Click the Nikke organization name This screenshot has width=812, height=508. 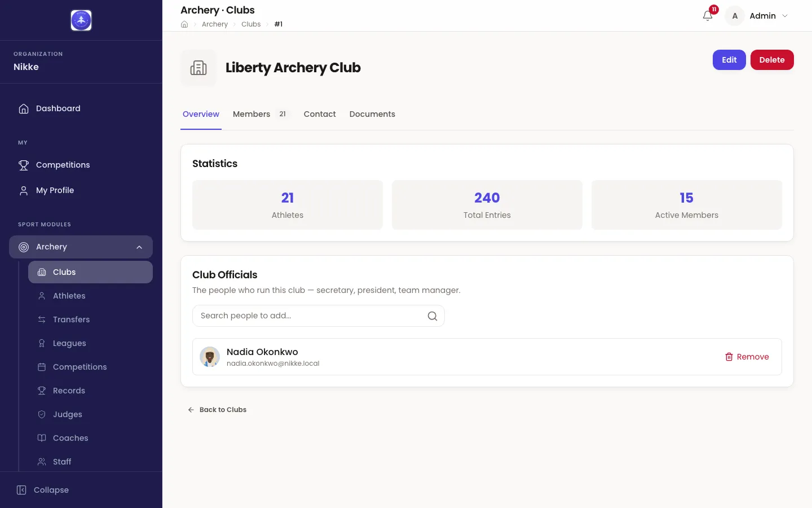coord(26,67)
